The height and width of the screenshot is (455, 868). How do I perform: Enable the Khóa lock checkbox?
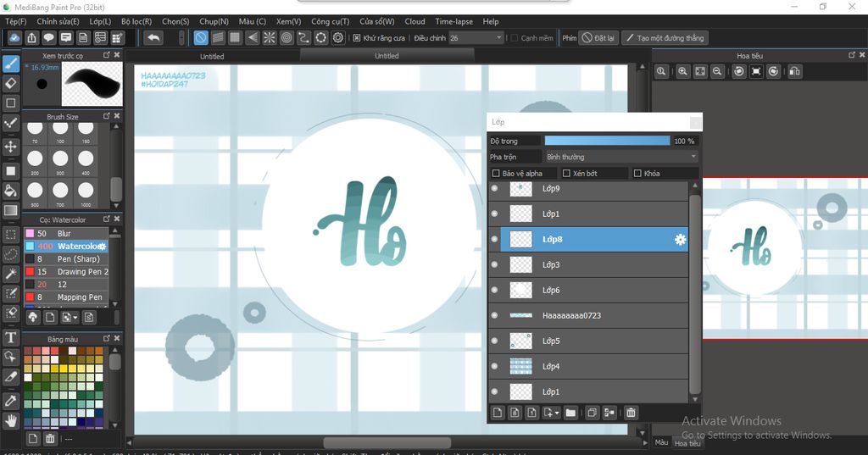637,173
